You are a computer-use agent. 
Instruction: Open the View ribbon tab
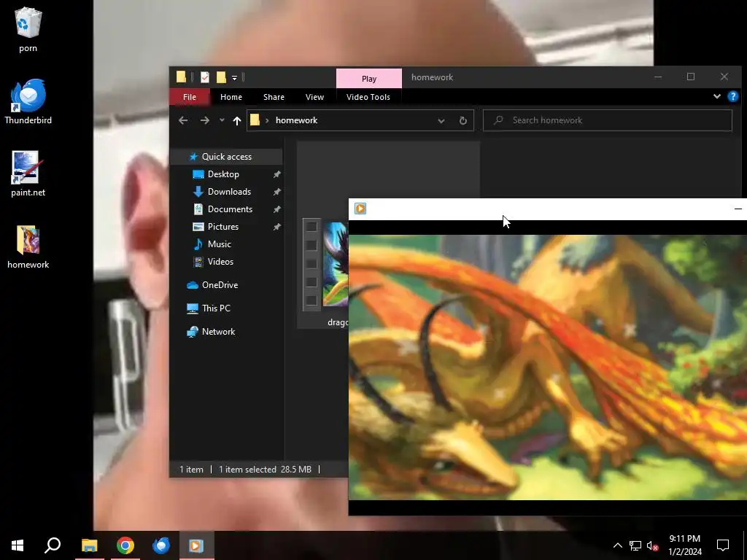tap(314, 97)
